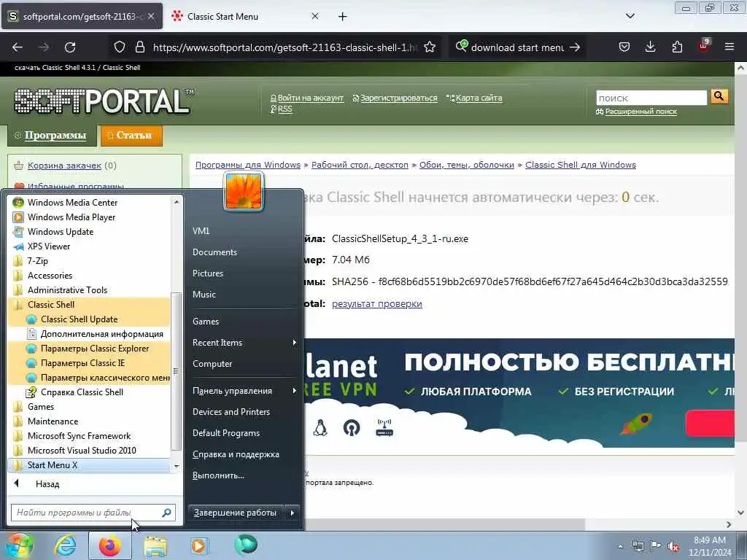Expand the Games folder in programs list
The height and width of the screenshot is (560, 747).
(x=89, y=407)
